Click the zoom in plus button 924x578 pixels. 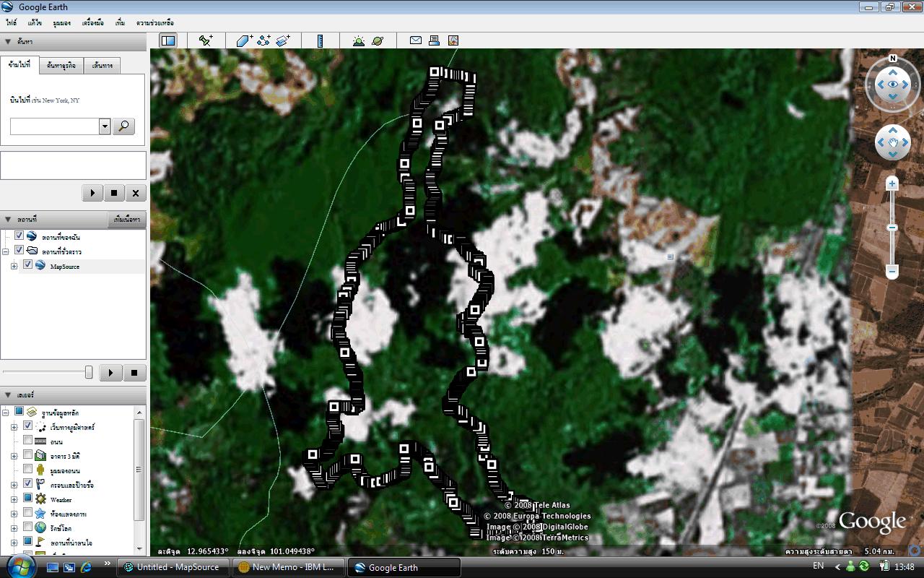click(x=892, y=184)
